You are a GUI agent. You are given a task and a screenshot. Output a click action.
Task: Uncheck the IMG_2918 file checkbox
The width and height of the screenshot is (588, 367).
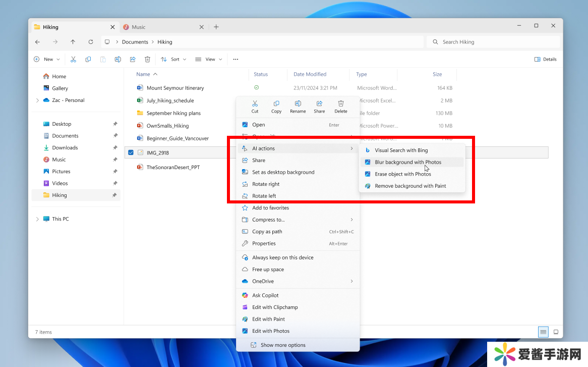131,152
